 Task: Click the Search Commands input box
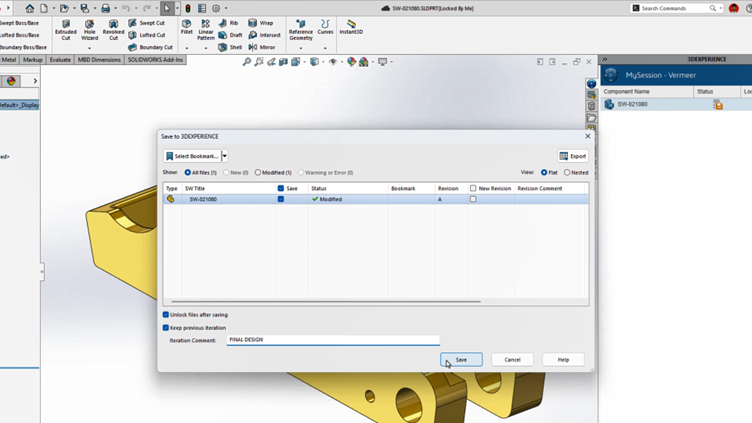(x=674, y=8)
